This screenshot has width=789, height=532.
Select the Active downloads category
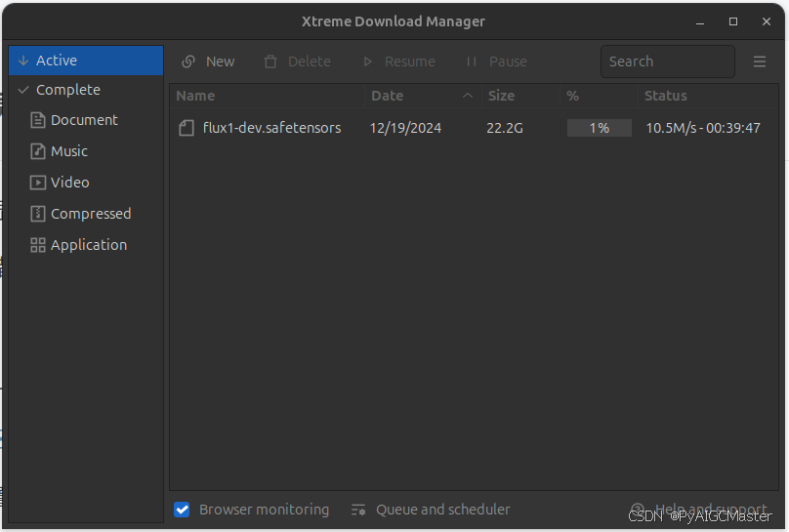click(x=86, y=61)
